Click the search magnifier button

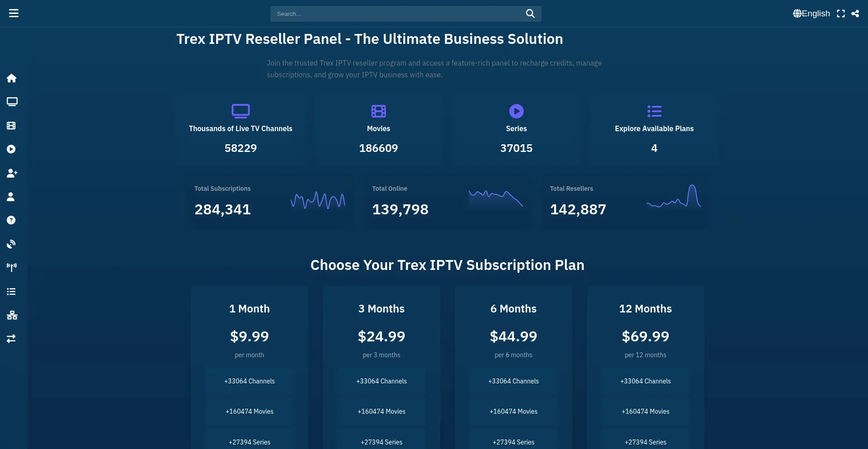(530, 14)
